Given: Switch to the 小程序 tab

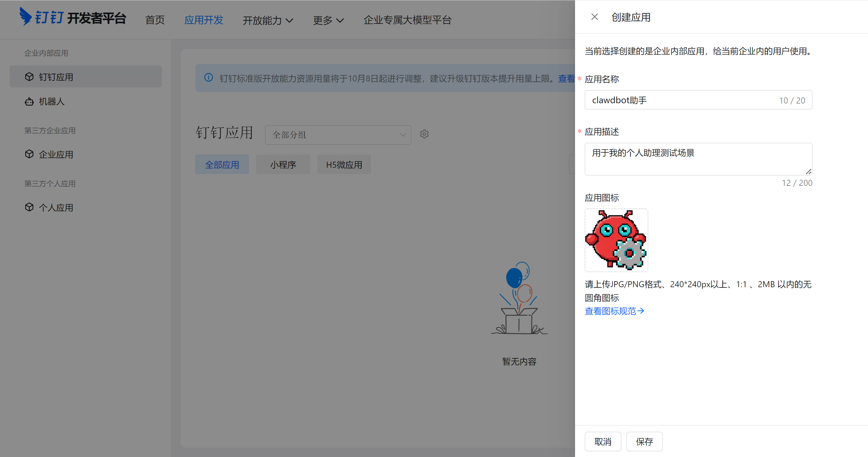Looking at the screenshot, I should 283,165.
